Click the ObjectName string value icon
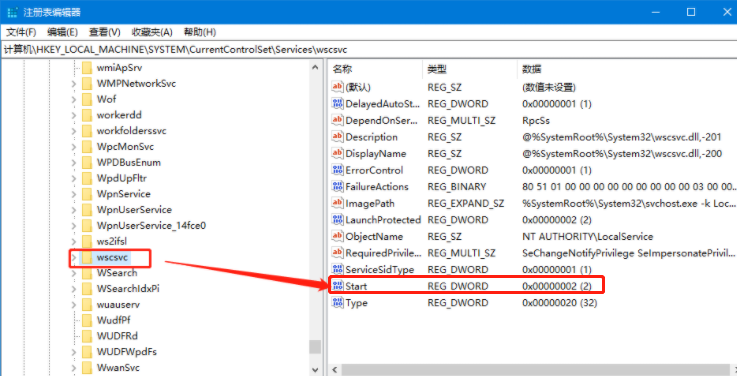Screen dimensions: 737x376 click(x=337, y=236)
